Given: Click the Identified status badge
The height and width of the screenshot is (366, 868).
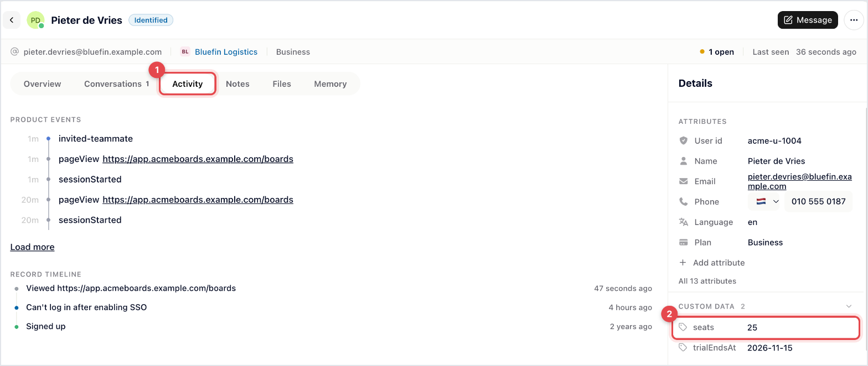Looking at the screenshot, I should pos(151,20).
